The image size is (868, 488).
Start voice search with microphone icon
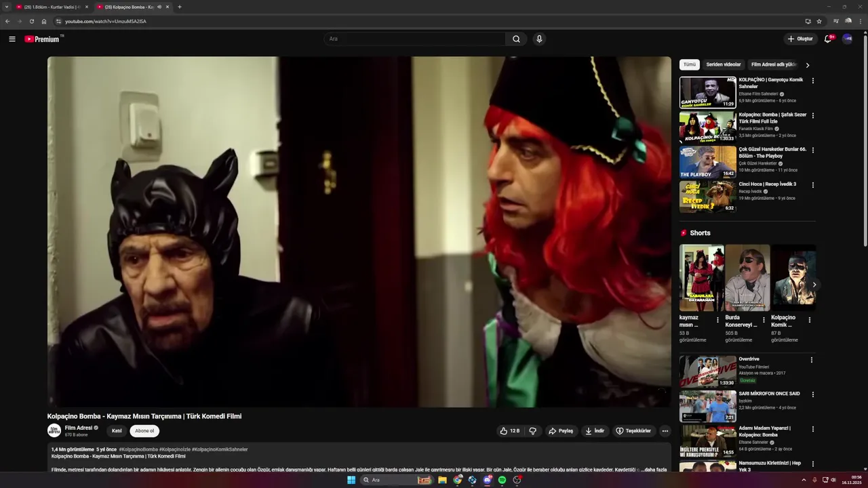(x=539, y=39)
